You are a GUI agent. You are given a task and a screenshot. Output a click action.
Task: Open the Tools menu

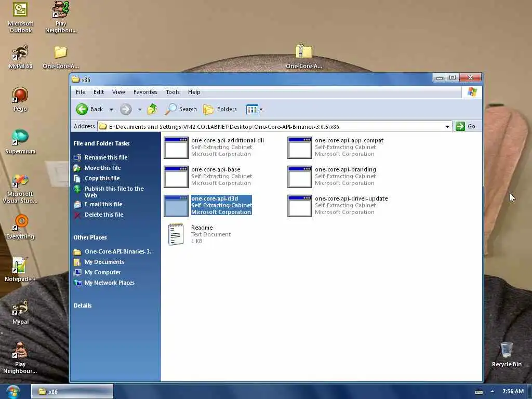click(172, 92)
